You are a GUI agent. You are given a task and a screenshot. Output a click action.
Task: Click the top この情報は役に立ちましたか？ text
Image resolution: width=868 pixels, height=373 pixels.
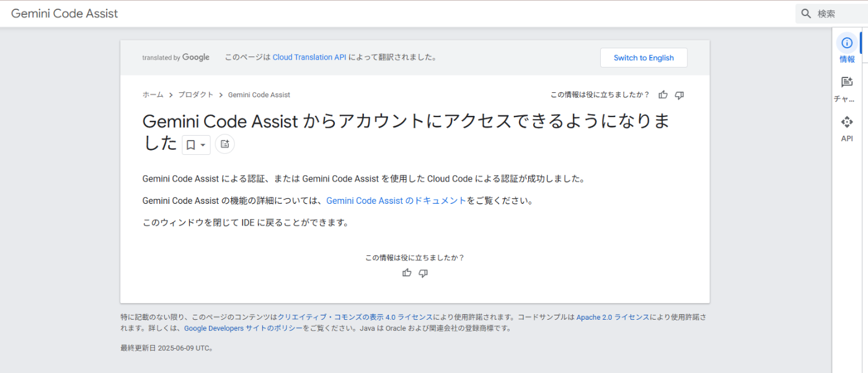click(600, 95)
